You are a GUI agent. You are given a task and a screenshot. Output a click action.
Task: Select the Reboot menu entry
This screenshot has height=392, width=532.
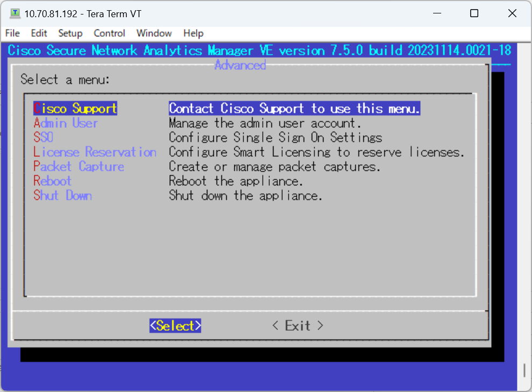(x=52, y=181)
